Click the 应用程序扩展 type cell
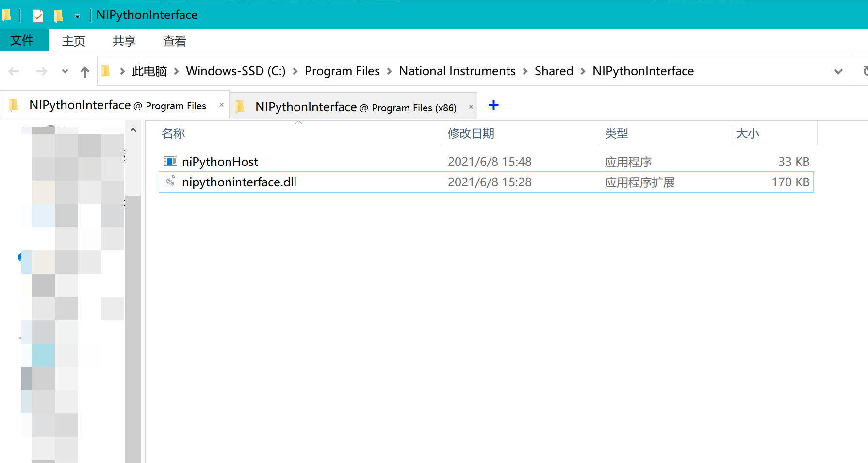Screen dimensions: 868x463 click(639, 182)
